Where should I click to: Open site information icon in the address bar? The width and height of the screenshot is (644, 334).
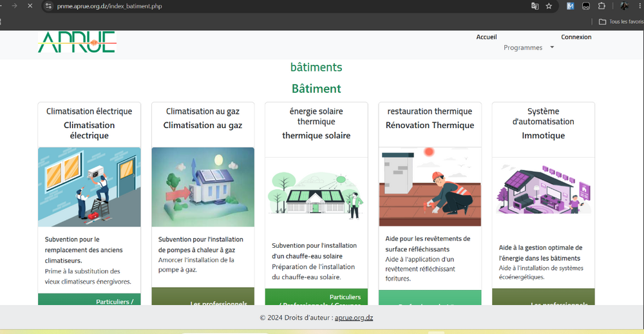coord(48,6)
